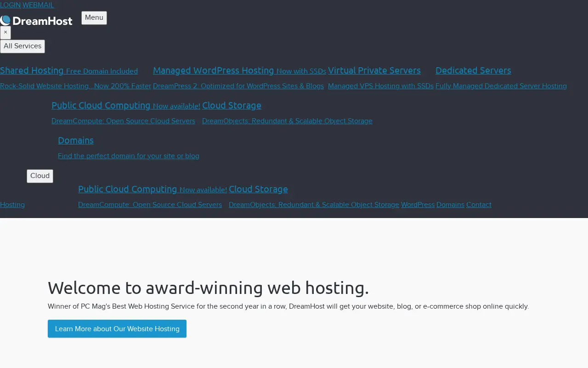Select Contact in the navigation bar

tap(479, 205)
